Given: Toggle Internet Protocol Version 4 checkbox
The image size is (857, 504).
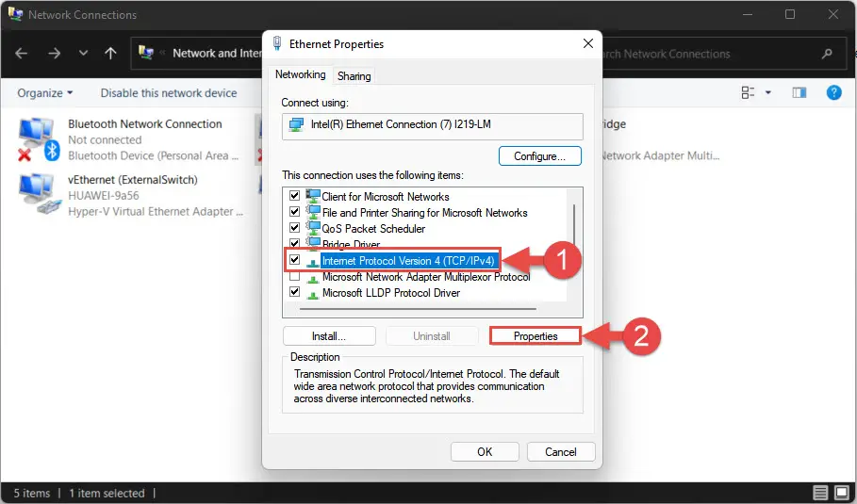Looking at the screenshot, I should point(294,260).
